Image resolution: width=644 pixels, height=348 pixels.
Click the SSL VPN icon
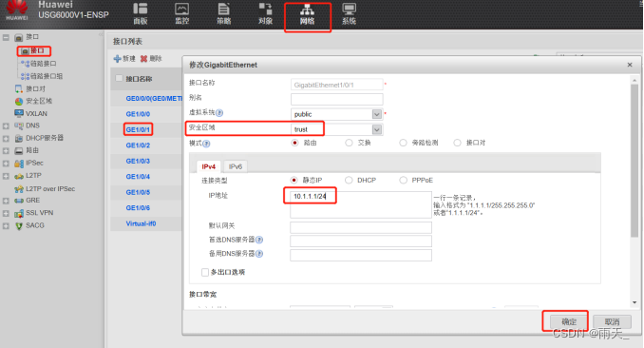point(18,213)
